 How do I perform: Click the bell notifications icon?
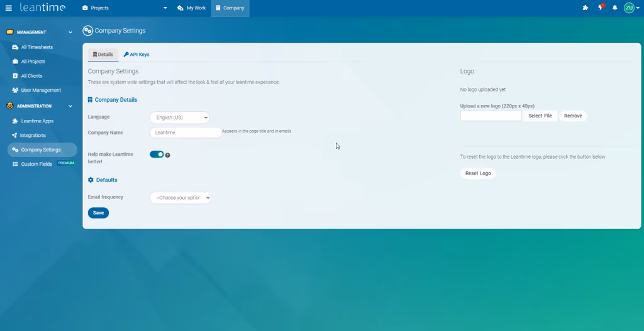[x=615, y=8]
